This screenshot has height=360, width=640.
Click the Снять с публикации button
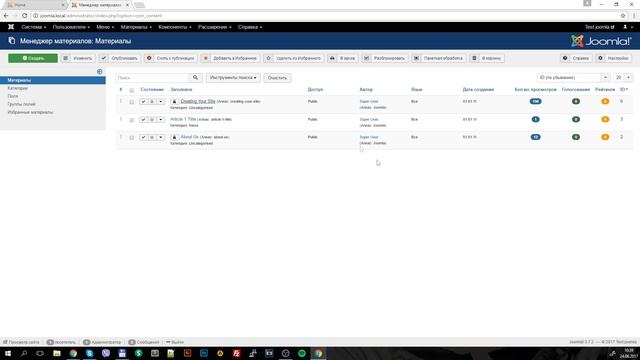171,58
